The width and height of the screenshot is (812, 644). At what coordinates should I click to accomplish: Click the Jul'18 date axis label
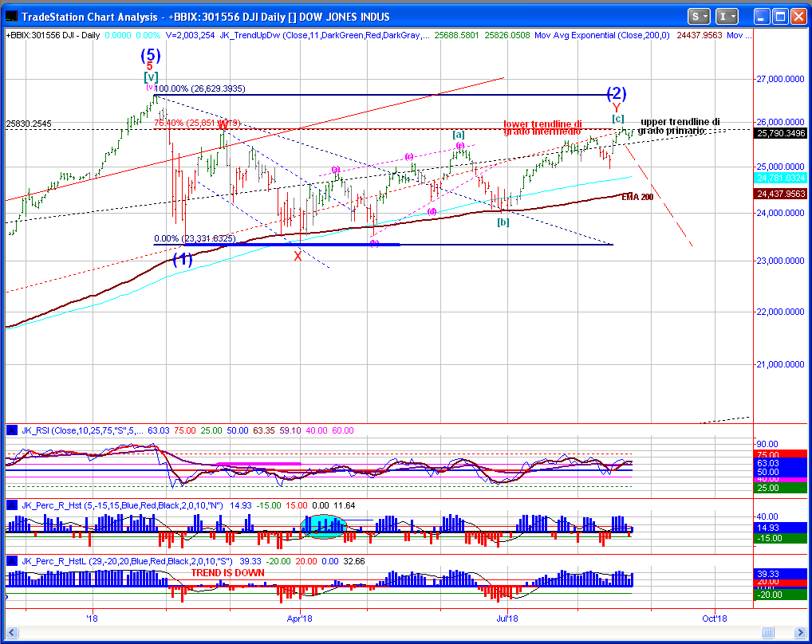pos(507,618)
